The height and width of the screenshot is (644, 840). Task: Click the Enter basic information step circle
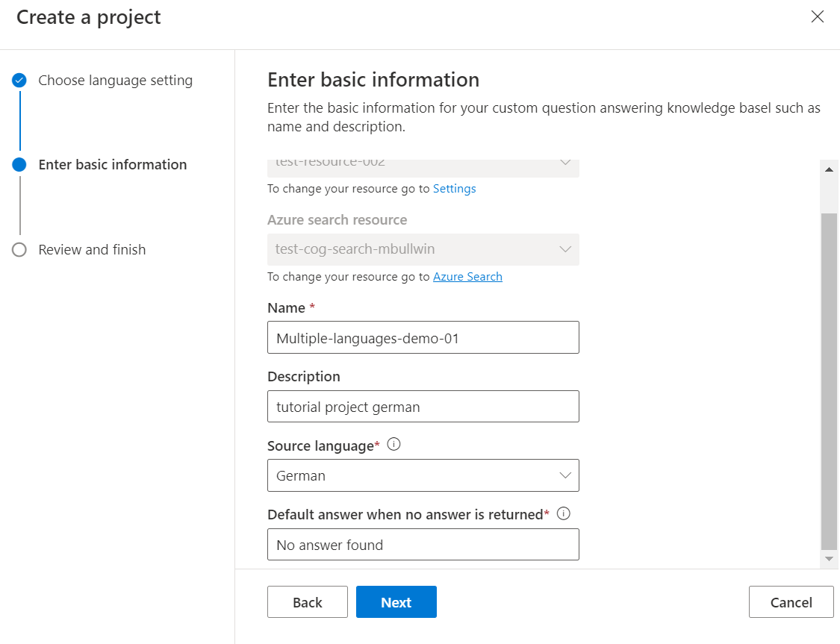pos(20,165)
